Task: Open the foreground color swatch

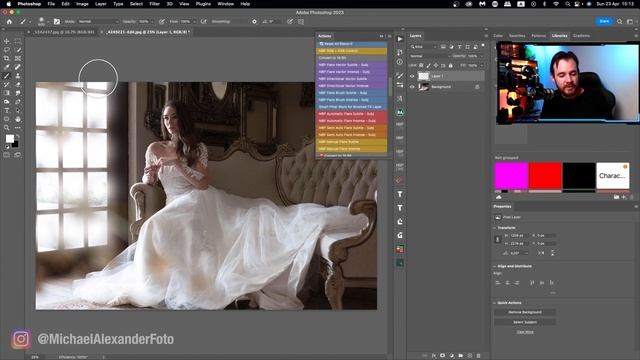Action: 9,139
